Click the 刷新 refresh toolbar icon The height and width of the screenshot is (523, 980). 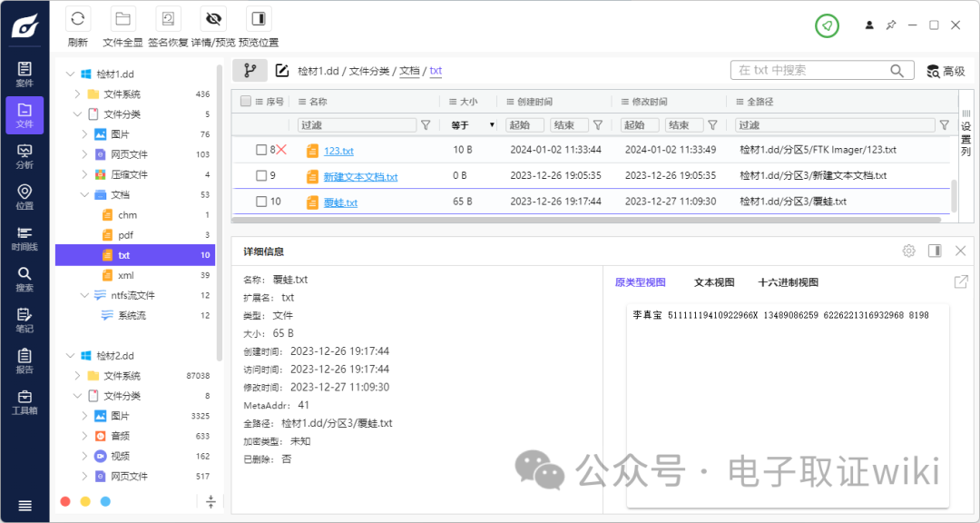point(78,19)
